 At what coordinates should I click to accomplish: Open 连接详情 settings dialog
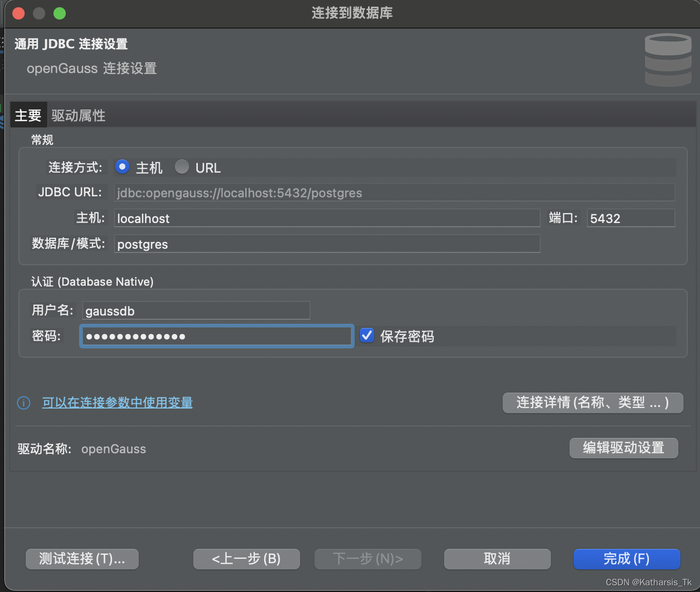coord(592,403)
